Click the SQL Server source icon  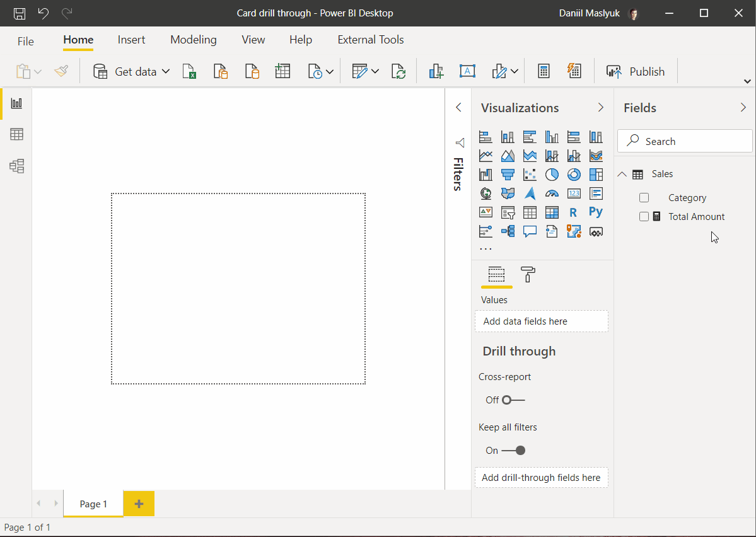tap(252, 71)
